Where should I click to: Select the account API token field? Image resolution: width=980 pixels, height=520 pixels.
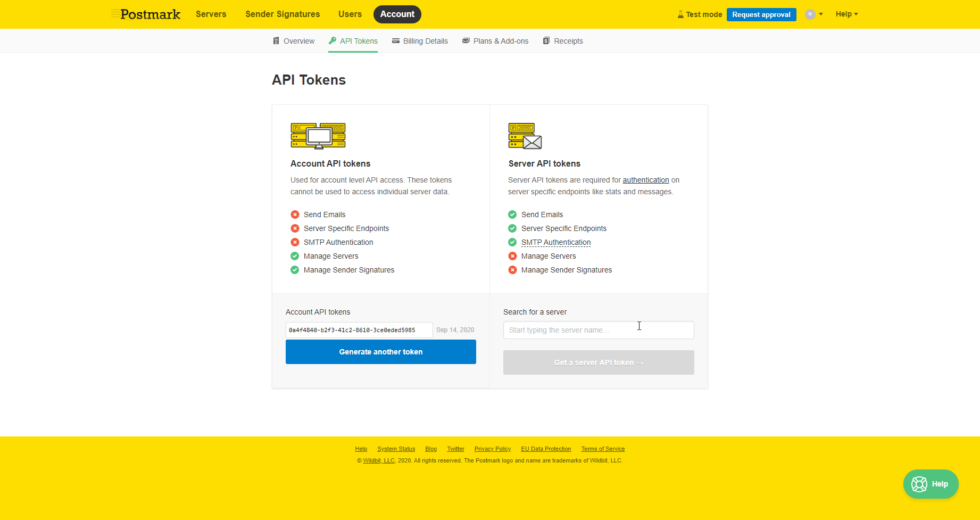(x=359, y=330)
